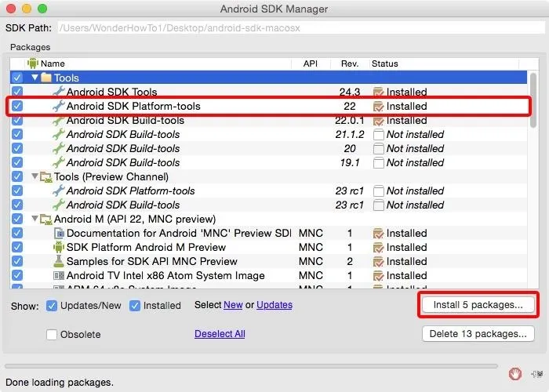Click the loading progress bar
The width and height of the screenshot is (549, 392).
(x=251, y=366)
